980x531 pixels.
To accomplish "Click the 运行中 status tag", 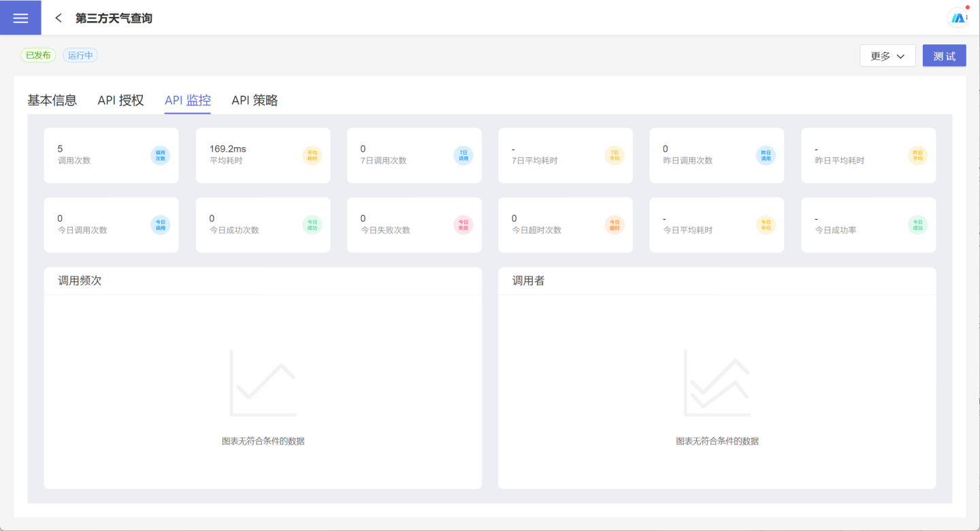I will click(x=80, y=55).
